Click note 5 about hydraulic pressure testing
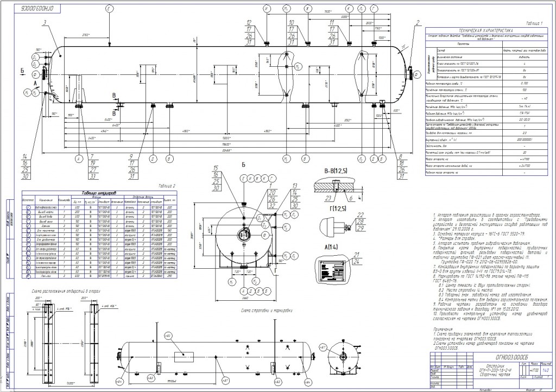Viewport: 556px width, 392px height. [x=482, y=243]
